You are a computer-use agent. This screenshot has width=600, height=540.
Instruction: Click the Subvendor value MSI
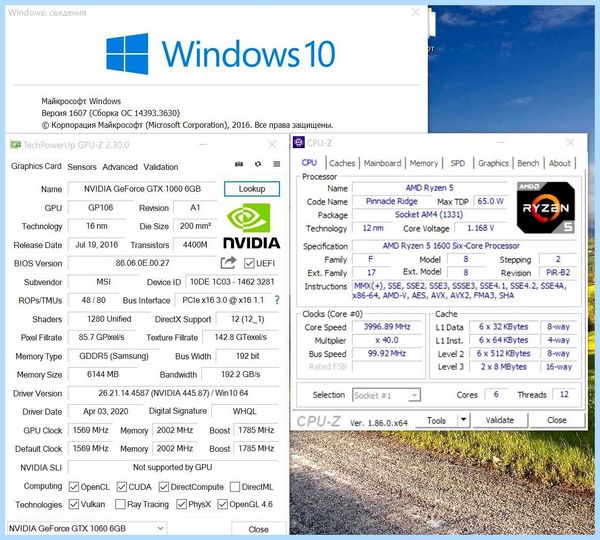[103, 282]
